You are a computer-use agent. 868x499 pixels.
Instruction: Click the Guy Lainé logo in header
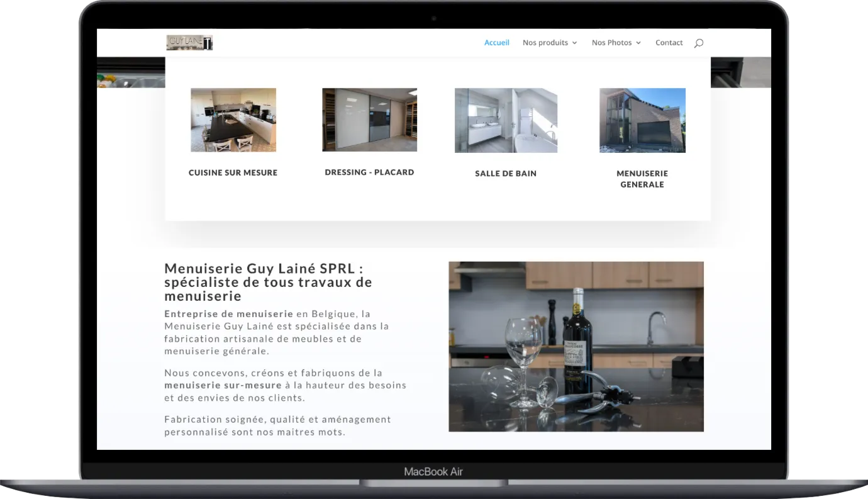click(189, 43)
